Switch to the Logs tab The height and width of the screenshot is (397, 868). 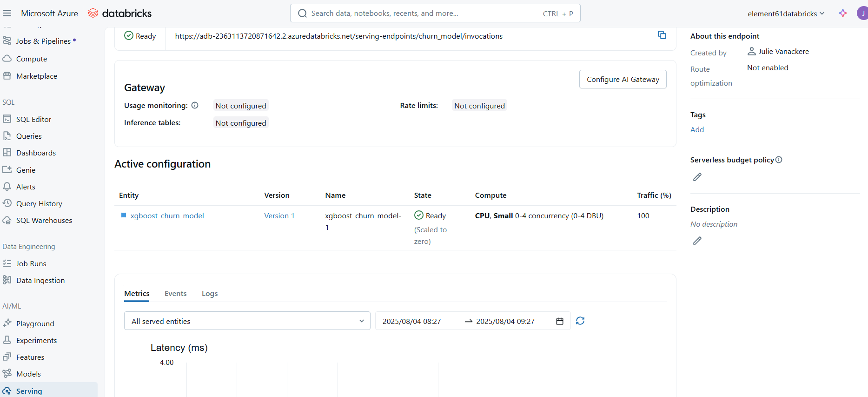coord(210,294)
